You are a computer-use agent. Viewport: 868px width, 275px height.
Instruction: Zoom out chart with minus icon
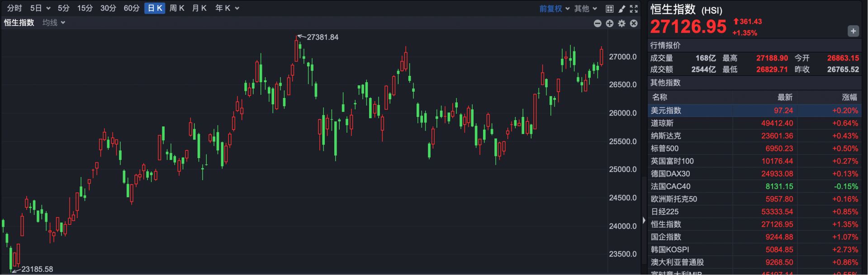(x=598, y=23)
